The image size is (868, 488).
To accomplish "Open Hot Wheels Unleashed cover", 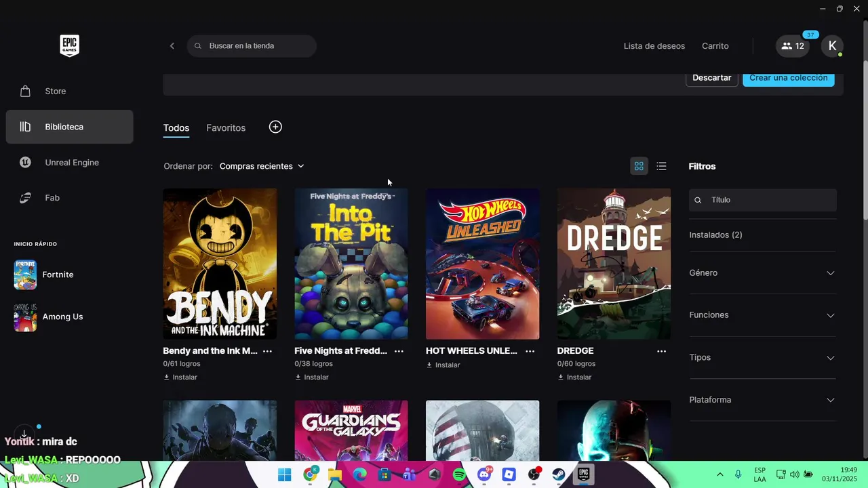I will coord(483,264).
